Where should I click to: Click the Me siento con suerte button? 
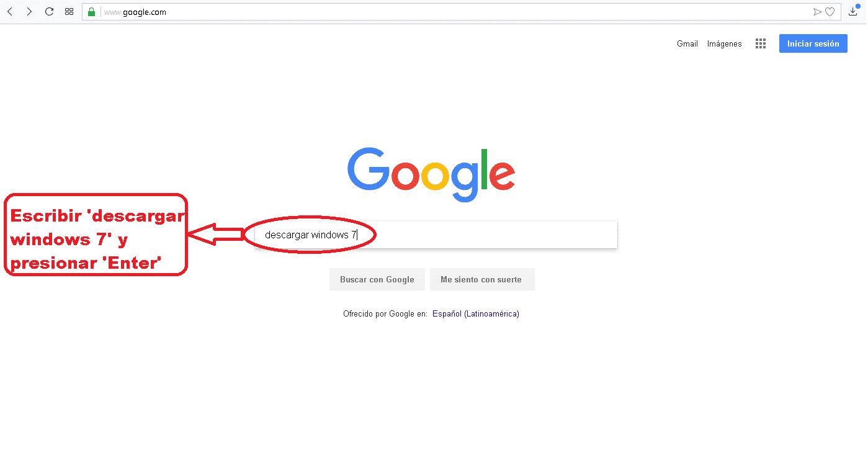[x=482, y=279]
